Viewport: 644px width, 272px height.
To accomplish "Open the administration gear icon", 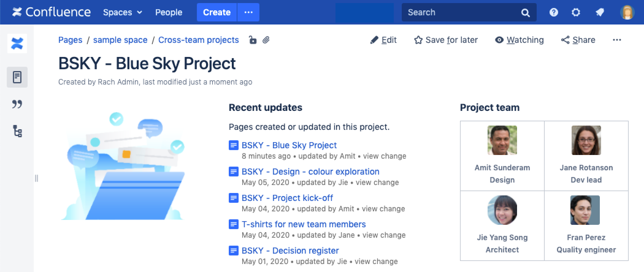I will [x=576, y=13].
